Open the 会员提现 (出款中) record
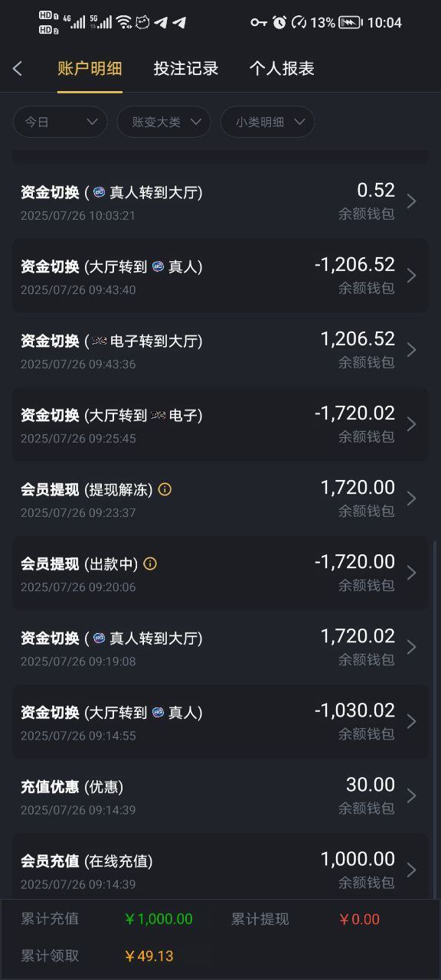441x980 pixels. [220, 573]
